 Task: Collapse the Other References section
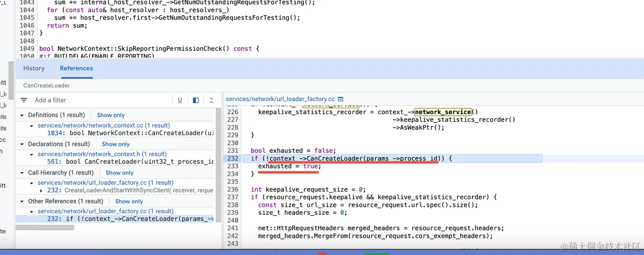click(x=22, y=202)
